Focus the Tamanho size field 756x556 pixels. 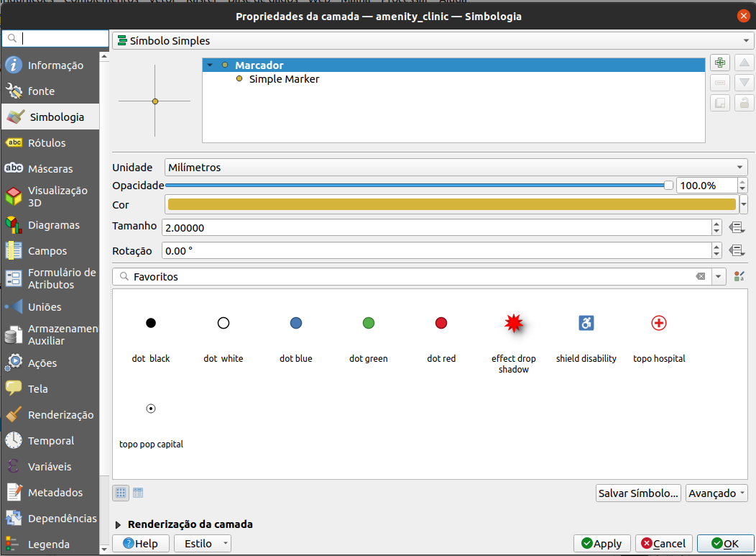(437, 227)
